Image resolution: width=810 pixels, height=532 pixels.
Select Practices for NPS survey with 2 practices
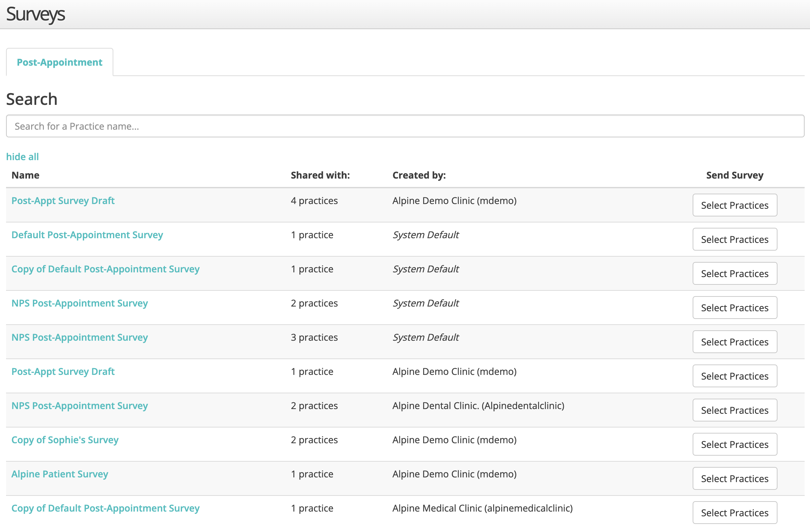(x=735, y=308)
